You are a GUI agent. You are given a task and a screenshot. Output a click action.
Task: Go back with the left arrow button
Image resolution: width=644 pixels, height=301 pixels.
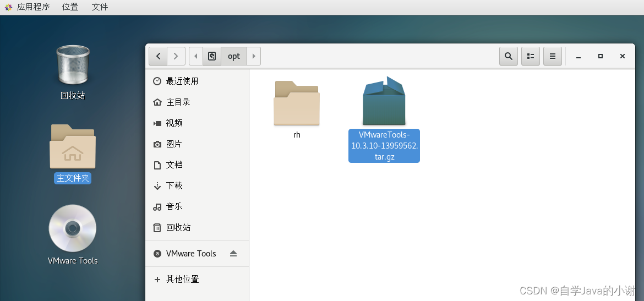158,56
